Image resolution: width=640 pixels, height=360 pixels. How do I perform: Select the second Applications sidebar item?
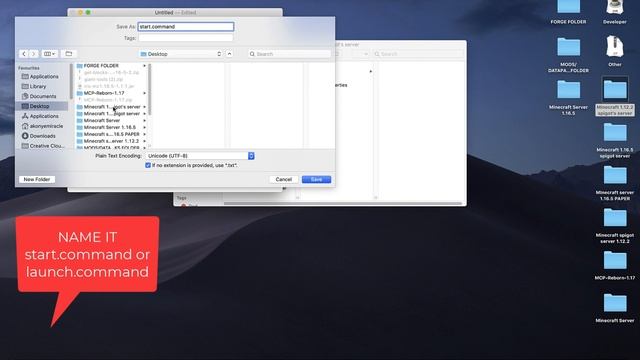pyautogui.click(x=43, y=116)
